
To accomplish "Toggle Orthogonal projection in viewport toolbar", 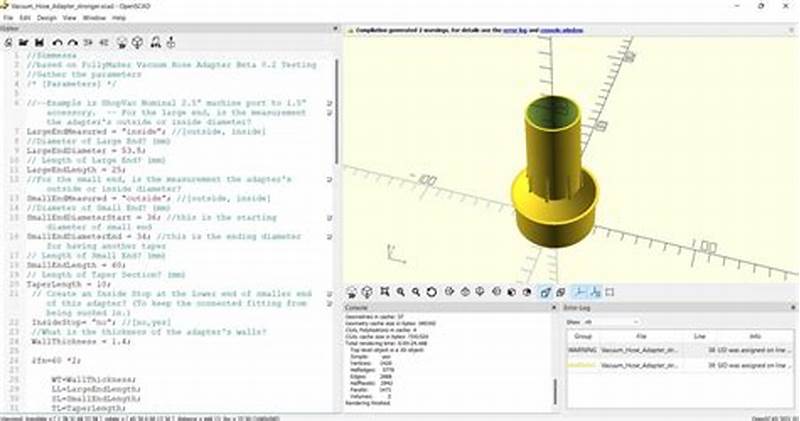I will click(x=560, y=292).
